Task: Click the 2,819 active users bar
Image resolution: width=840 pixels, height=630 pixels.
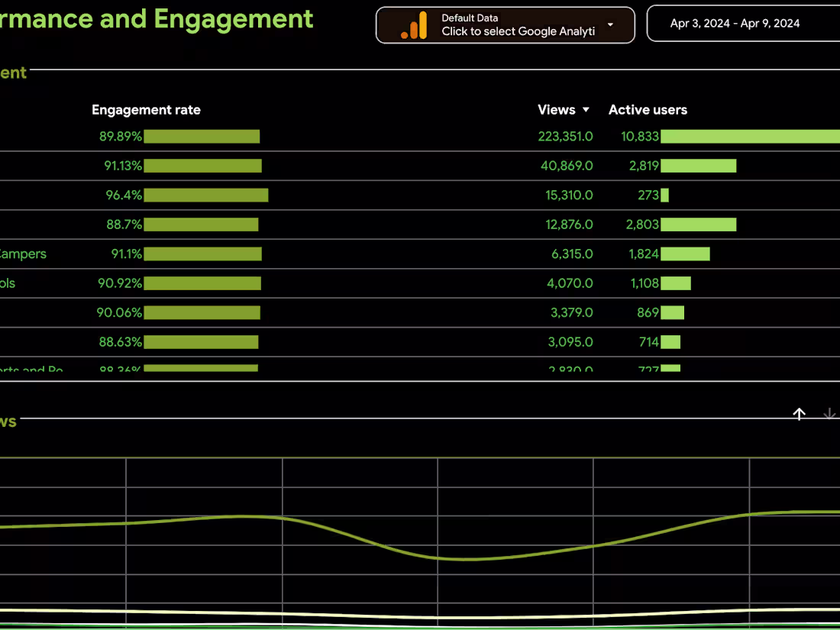Action: tap(698, 166)
